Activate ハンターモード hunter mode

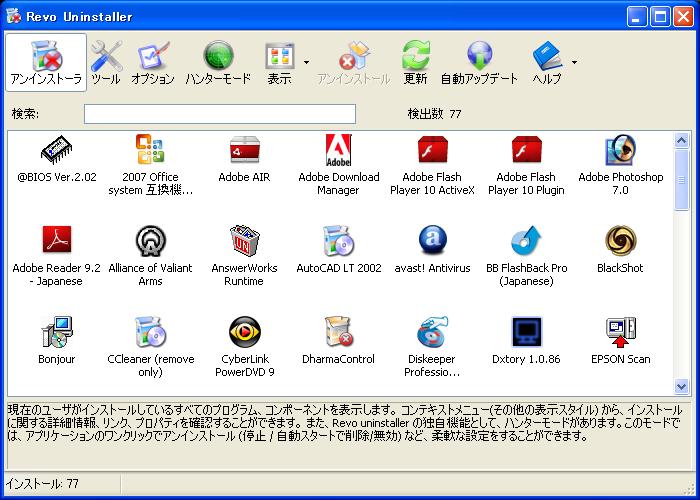point(218,62)
